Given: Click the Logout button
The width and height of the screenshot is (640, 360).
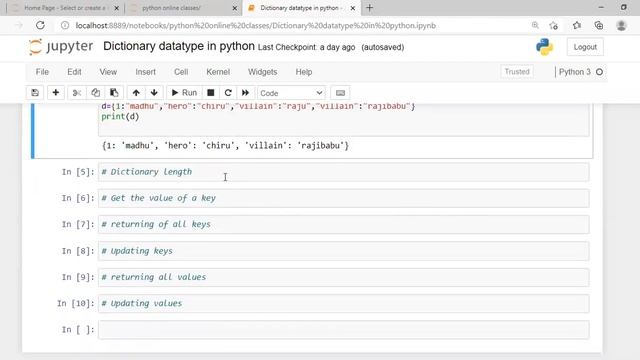Looking at the screenshot, I should pyautogui.click(x=585, y=47).
